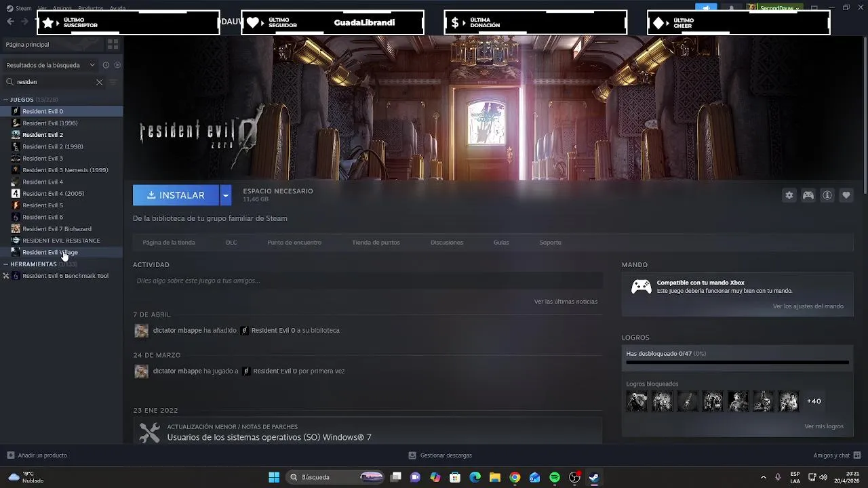
Task: Open Página principal of library
Action: click(x=53, y=44)
